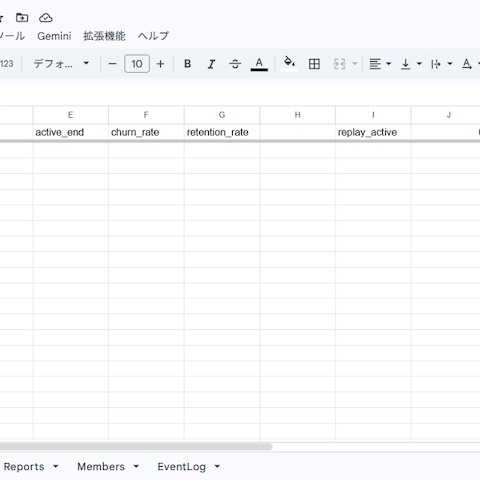480x480 pixels.
Task: Open the text color picker
Action: click(259, 64)
